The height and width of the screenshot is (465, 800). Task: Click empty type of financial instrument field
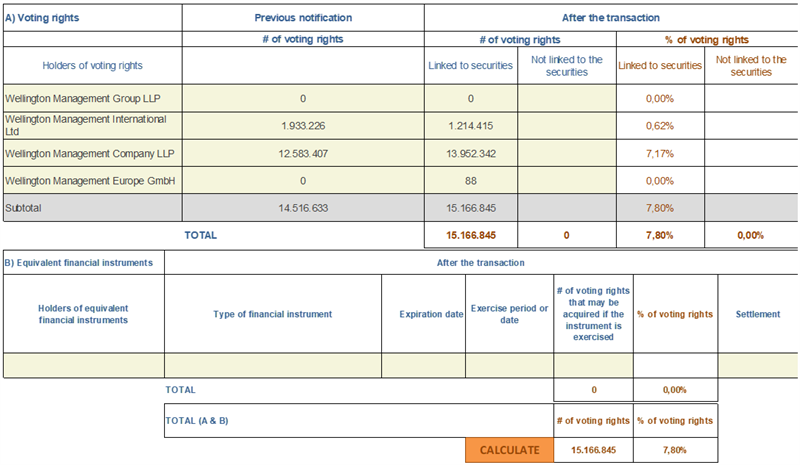tap(272, 365)
